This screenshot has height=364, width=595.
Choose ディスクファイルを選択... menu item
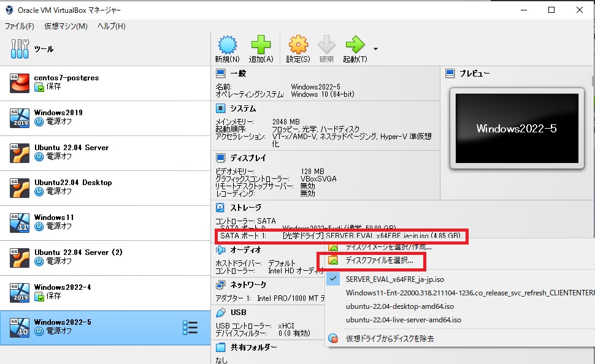point(379,260)
